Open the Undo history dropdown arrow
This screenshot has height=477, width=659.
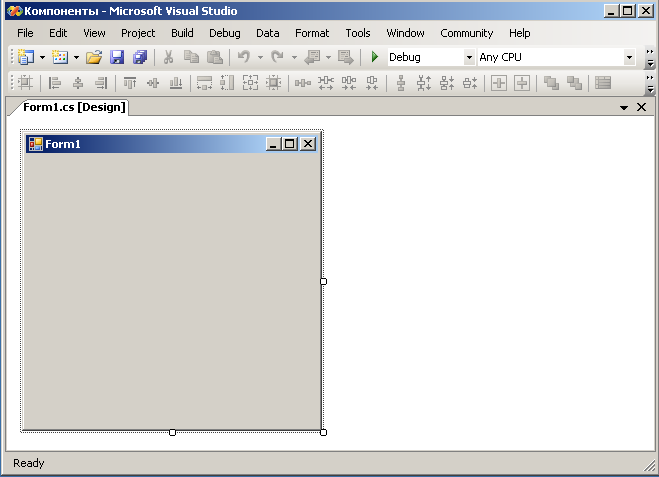(260, 57)
